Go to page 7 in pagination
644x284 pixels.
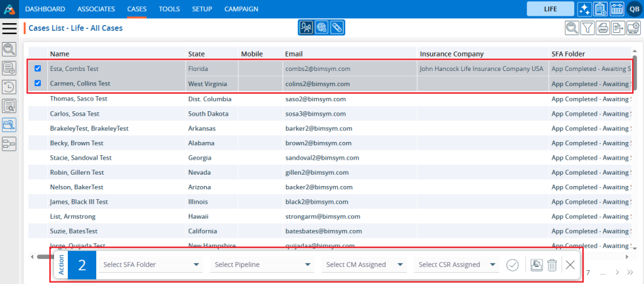pos(588,273)
